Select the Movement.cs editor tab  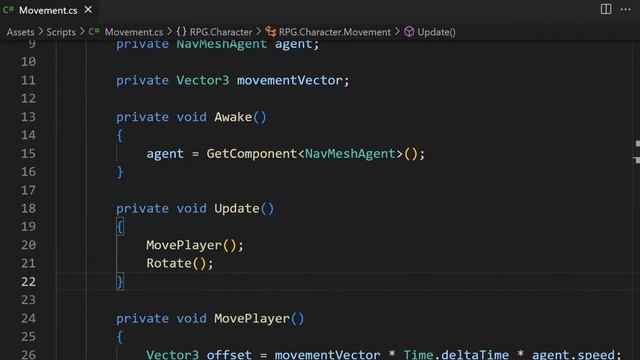coord(48,10)
